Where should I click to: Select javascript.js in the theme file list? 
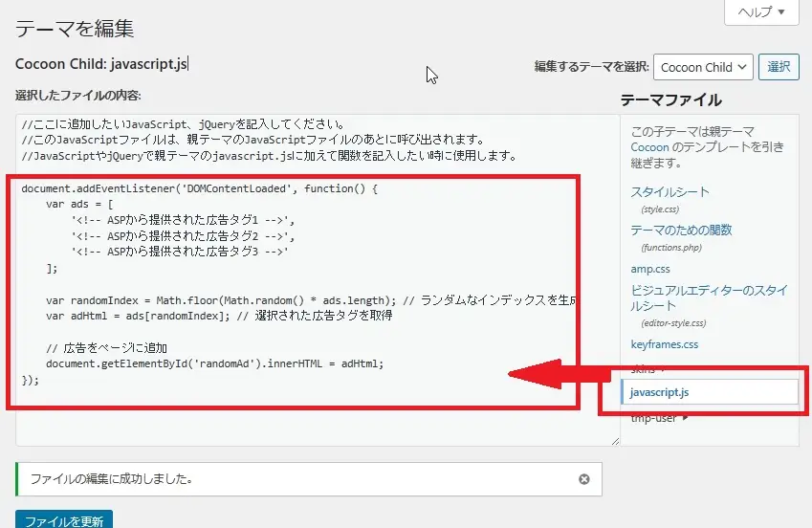point(710,392)
